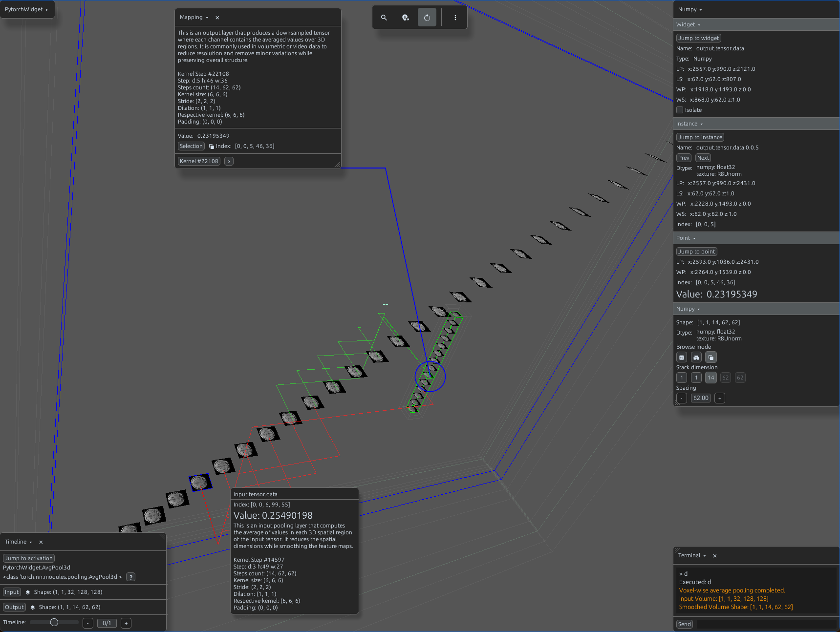Click the Terminal command input field

(766, 624)
